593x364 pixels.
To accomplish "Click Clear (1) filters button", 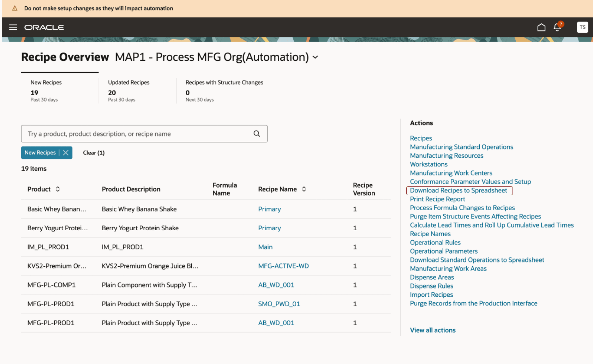I will coord(94,153).
